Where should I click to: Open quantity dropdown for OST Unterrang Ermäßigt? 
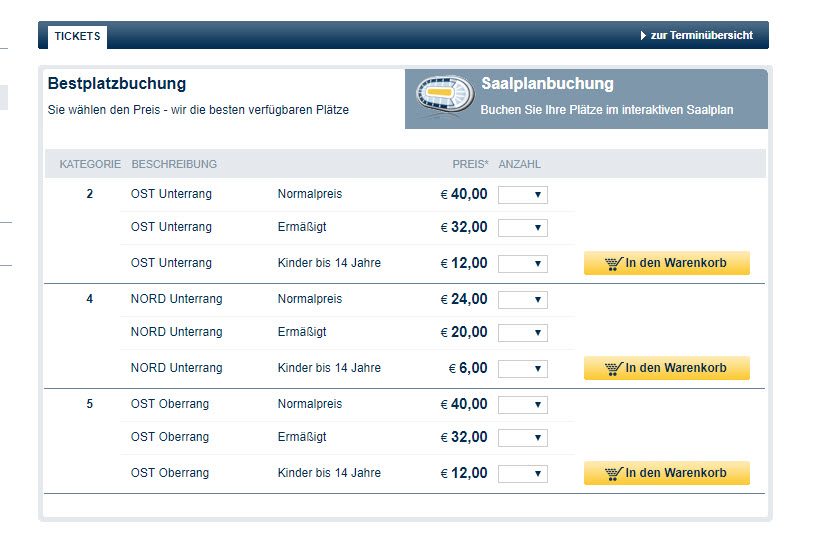pyautogui.click(x=522, y=227)
